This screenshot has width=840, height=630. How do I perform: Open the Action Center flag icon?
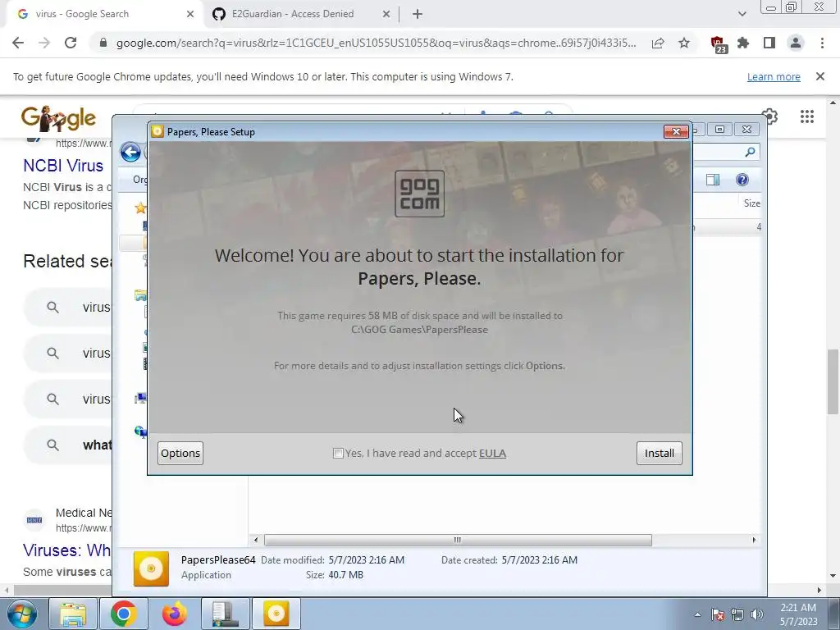718,614
